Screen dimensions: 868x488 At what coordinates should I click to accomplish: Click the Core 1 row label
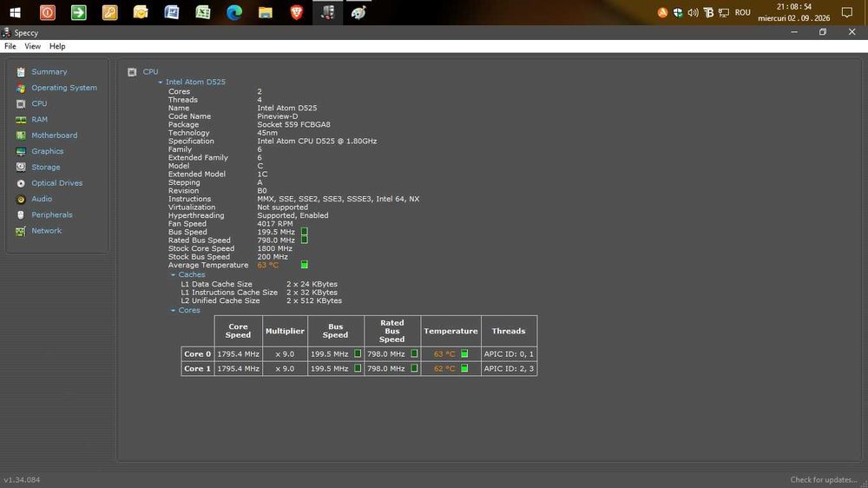pyautogui.click(x=197, y=368)
